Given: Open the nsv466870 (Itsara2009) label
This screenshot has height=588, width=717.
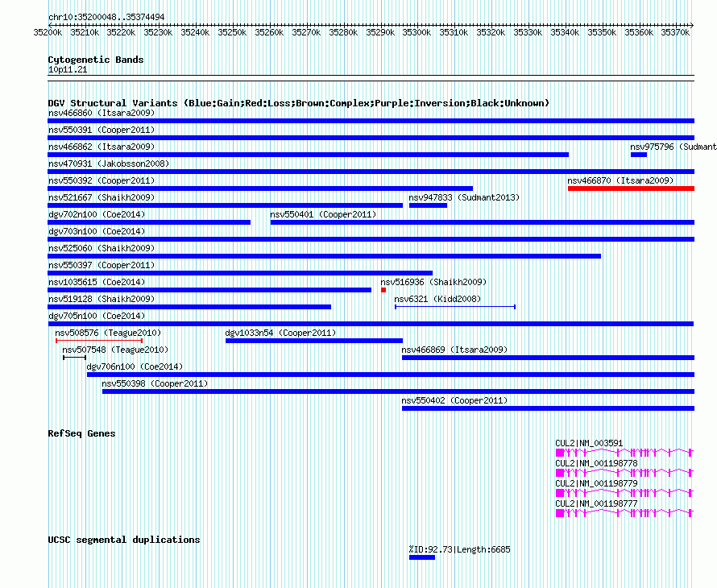Looking at the screenshot, I should 620,180.
